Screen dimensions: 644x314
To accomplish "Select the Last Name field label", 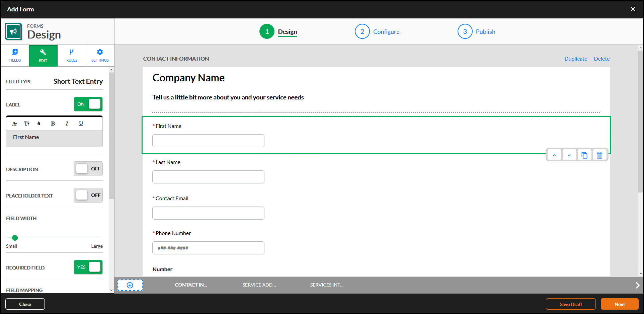I will 168,162.
